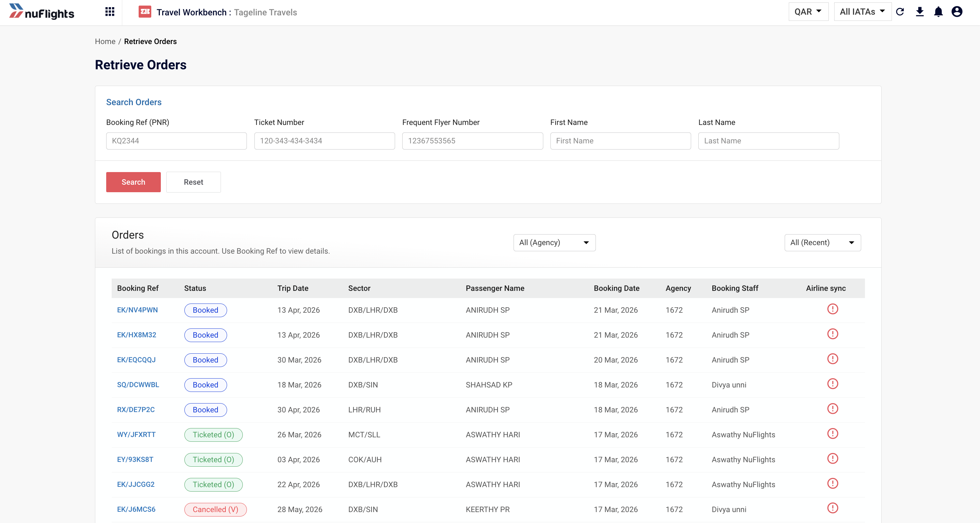Click the nuFlights logo
Viewport: 980px width, 523px height.
(42, 12)
